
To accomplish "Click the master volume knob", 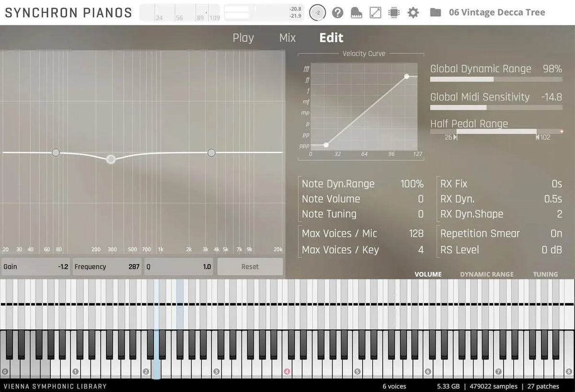I will pos(317,13).
